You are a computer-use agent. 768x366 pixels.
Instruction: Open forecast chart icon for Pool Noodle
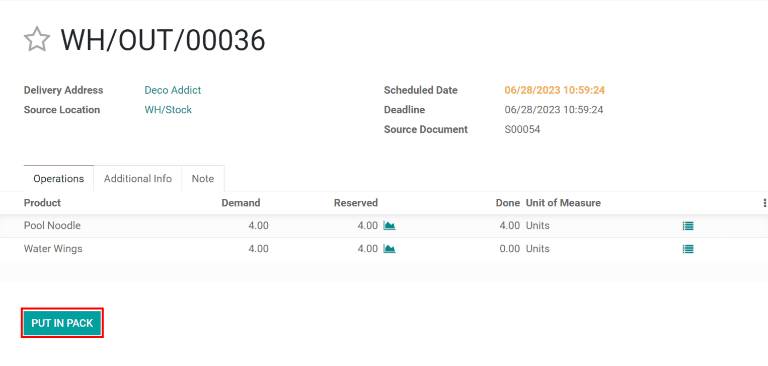(x=389, y=225)
